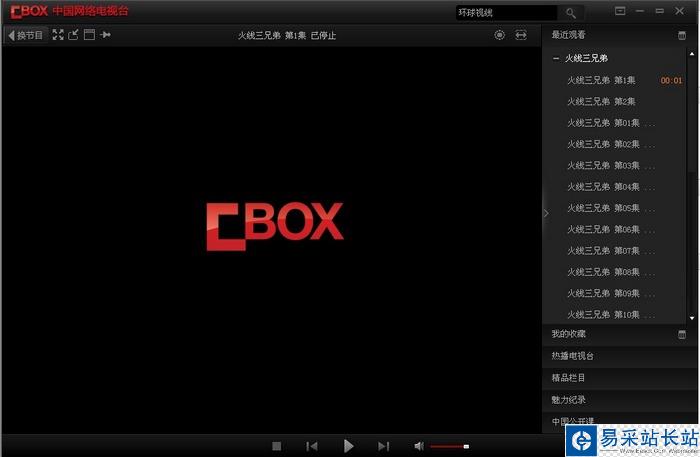The height and width of the screenshot is (457, 700).
Task: Select 火线三兄弟 第08集 entry
Action: tap(611, 272)
